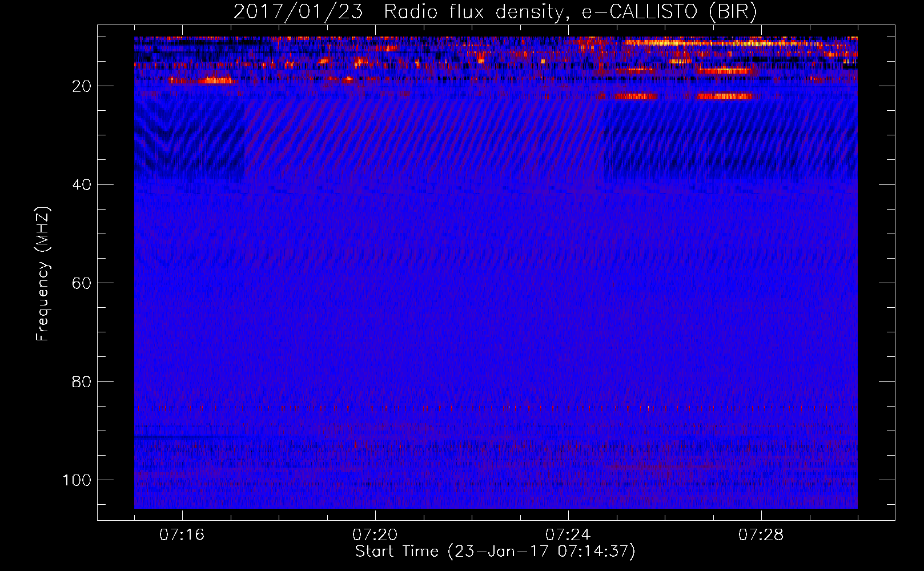Click the 'Frequency (MHZ)' axis label
Image resolution: width=924 pixels, height=571 pixels.
tap(43, 274)
